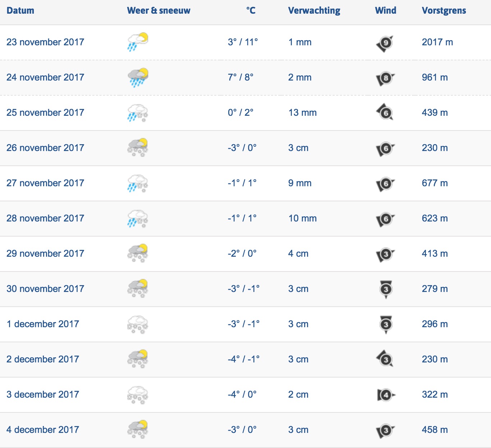Screen dimensions: 491x448
Task: Click the Weer & sneeuw column header
Action: click(159, 10)
